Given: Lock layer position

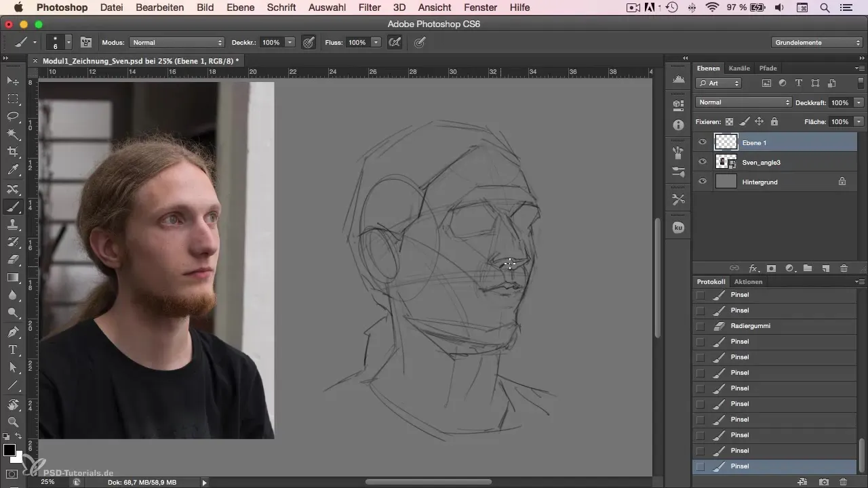Looking at the screenshot, I should click(759, 122).
